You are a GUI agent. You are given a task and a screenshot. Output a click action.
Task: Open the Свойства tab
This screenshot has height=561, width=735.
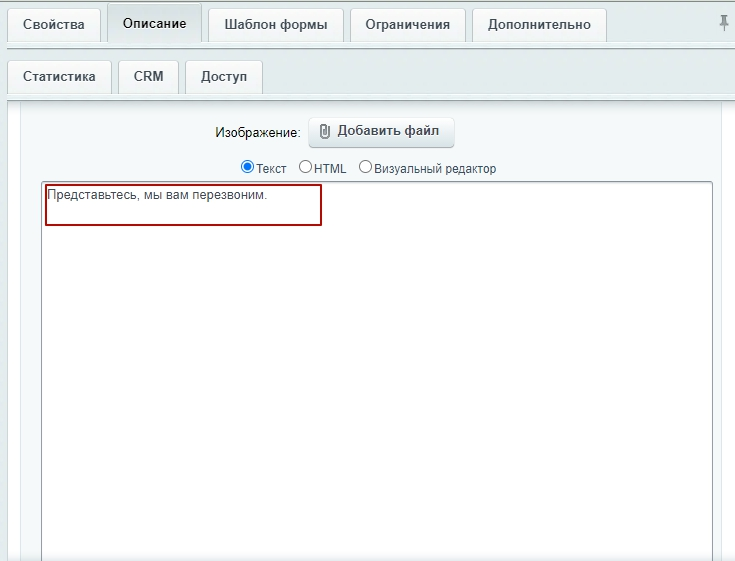point(54,25)
